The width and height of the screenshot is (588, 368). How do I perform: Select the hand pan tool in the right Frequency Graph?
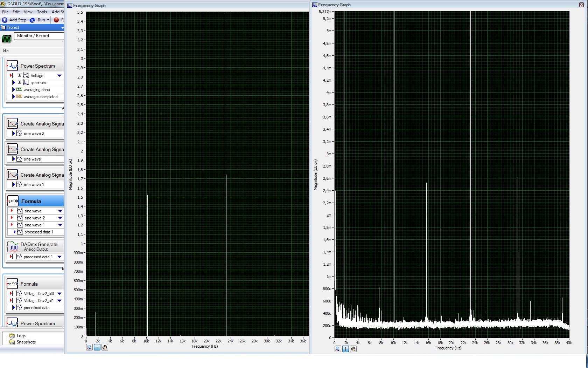tap(353, 349)
